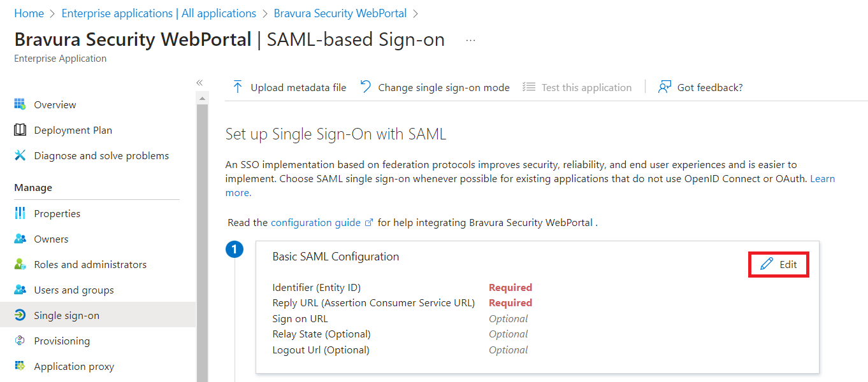Click the Properties icon under Manage
The width and height of the screenshot is (868, 382).
(20, 213)
